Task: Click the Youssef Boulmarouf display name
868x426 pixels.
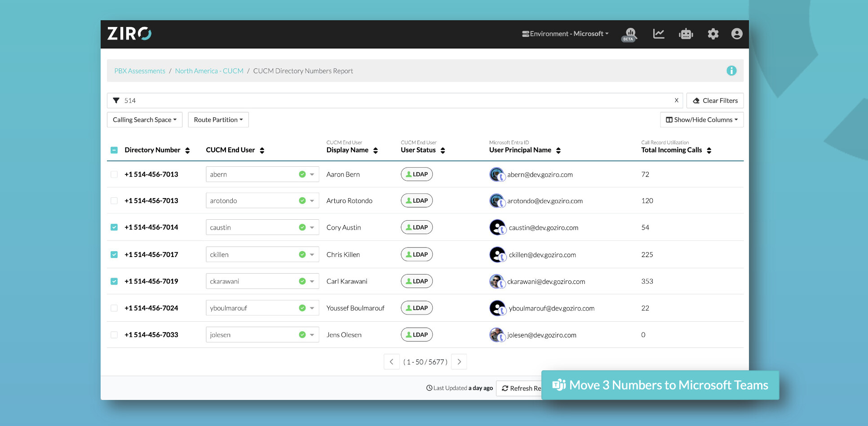Action: (355, 308)
